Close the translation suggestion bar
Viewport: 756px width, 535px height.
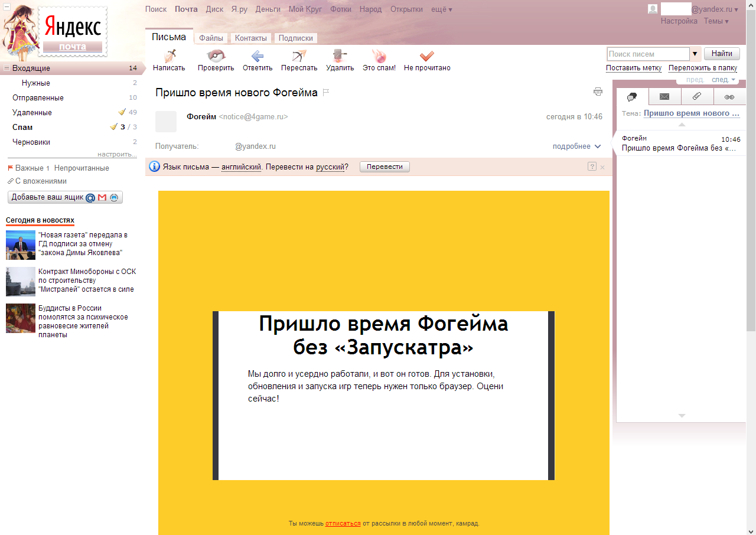pos(602,167)
